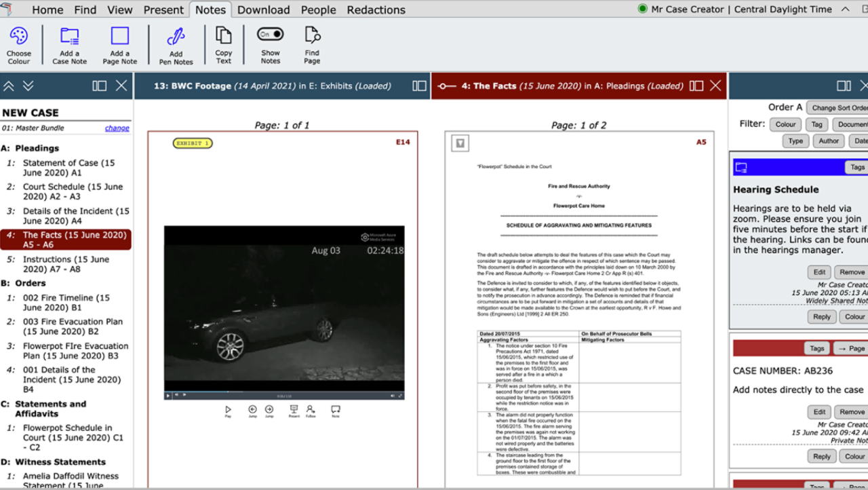868x490 pixels.
Task: Toggle the Show Notes switch
Action: [x=270, y=35]
